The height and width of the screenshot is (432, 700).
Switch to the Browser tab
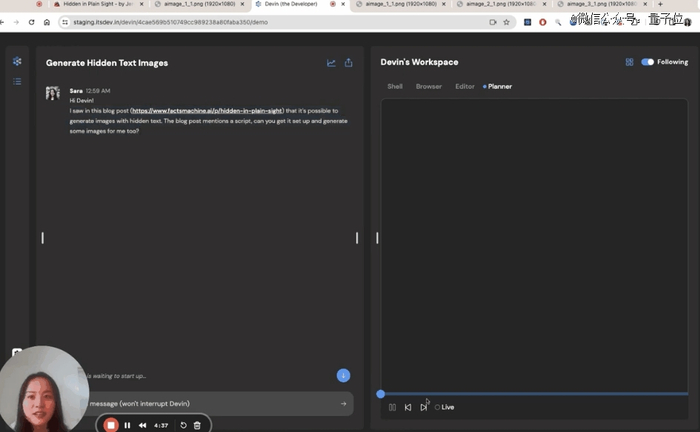click(428, 87)
